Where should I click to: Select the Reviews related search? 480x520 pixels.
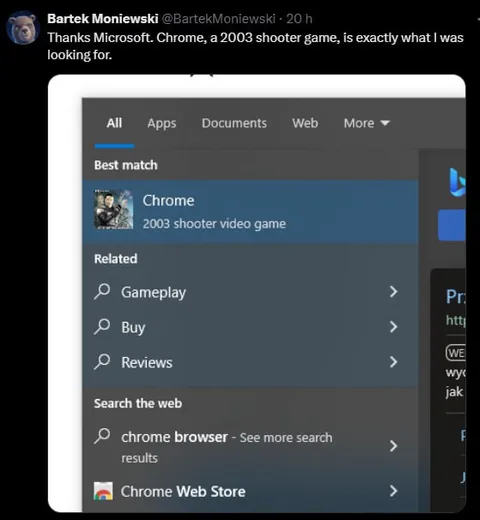click(250, 362)
